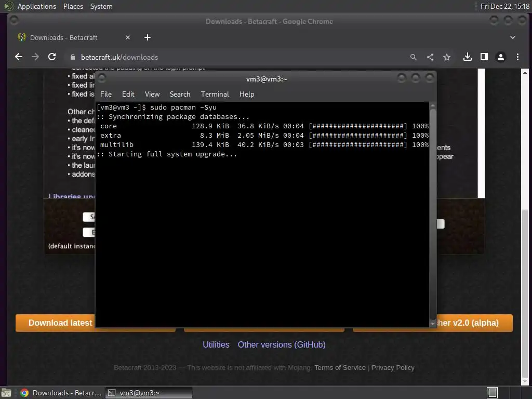Open the terminal Edit menu

128,94
